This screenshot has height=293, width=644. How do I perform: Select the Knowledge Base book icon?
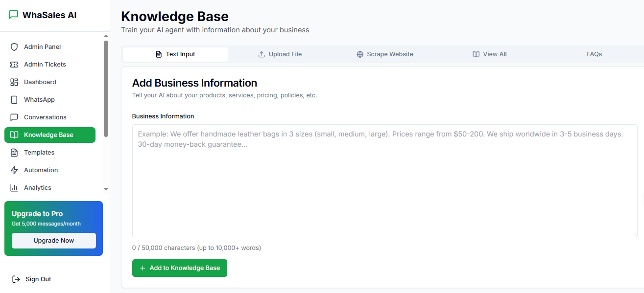15,135
